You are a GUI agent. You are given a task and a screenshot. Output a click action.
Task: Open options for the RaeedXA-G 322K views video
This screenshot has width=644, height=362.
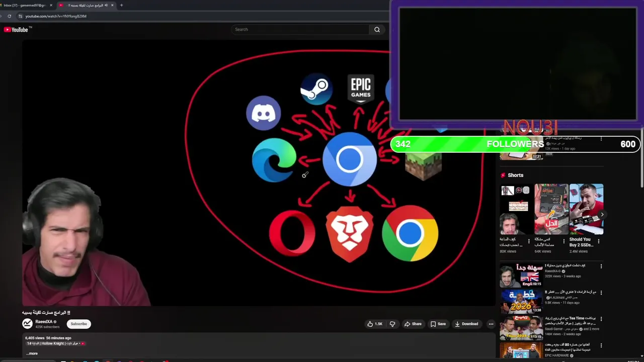[601, 266]
